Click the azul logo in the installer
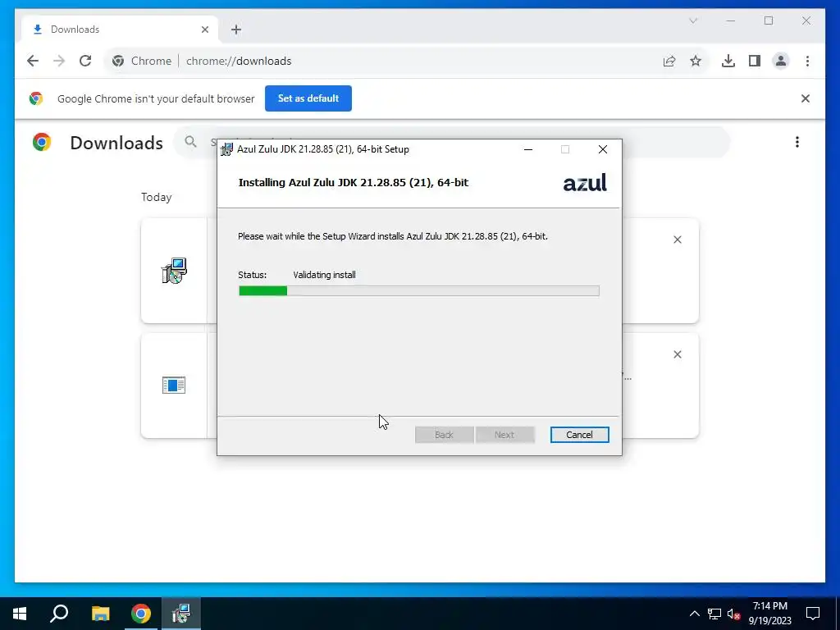 [x=584, y=183]
